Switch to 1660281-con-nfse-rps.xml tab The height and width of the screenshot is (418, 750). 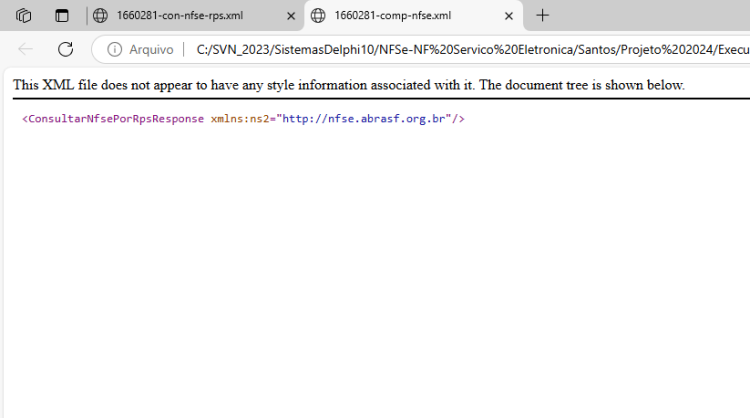pos(180,16)
